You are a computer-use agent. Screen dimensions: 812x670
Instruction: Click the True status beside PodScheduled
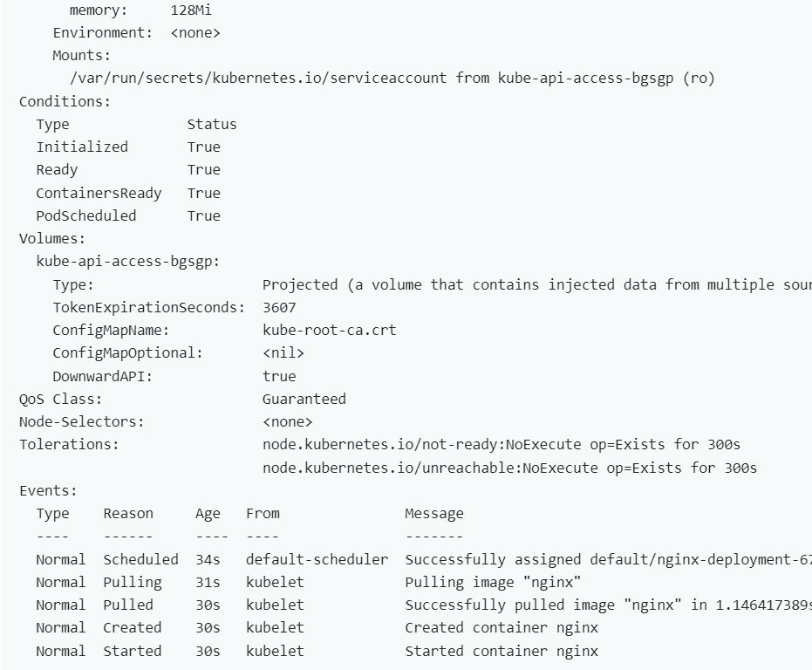pos(203,215)
